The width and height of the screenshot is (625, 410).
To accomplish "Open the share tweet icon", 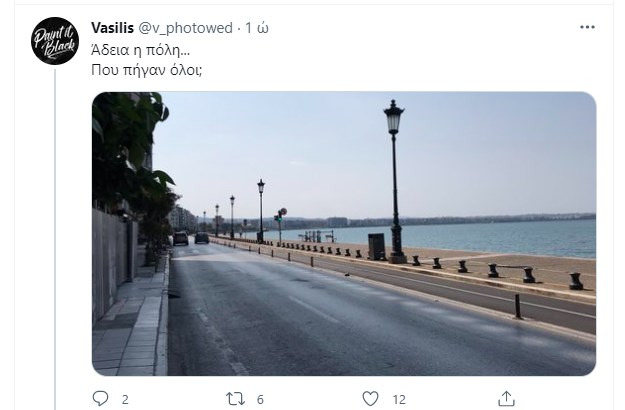I will pos(506,398).
